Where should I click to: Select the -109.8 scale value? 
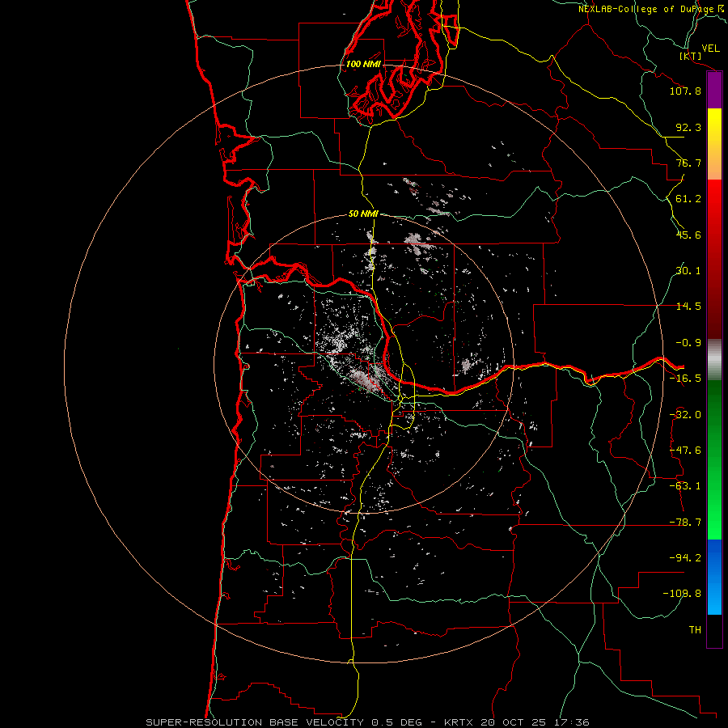point(682,594)
